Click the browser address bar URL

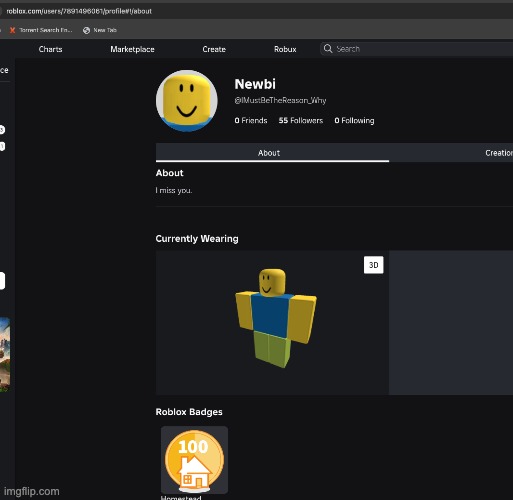point(79,11)
